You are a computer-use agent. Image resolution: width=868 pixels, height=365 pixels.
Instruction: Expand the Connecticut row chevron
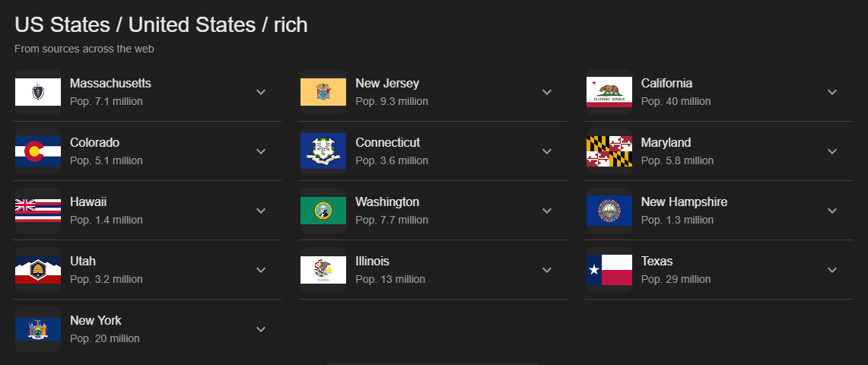pyautogui.click(x=547, y=151)
